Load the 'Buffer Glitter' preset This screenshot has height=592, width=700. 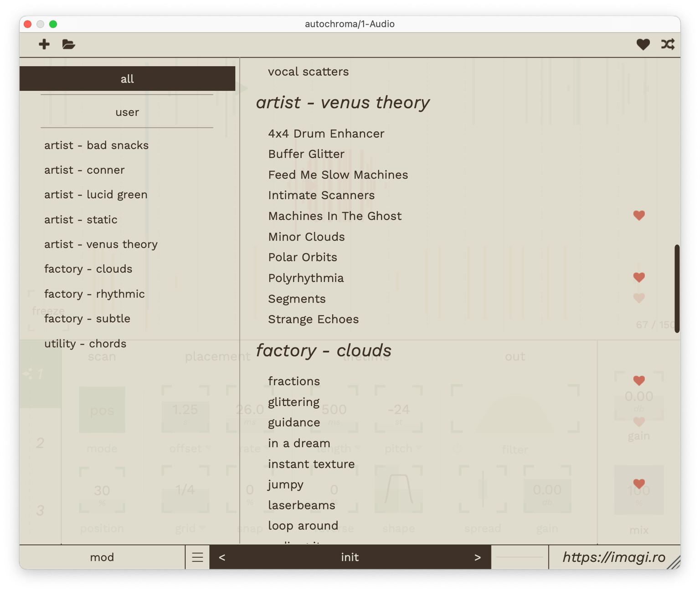tap(306, 154)
